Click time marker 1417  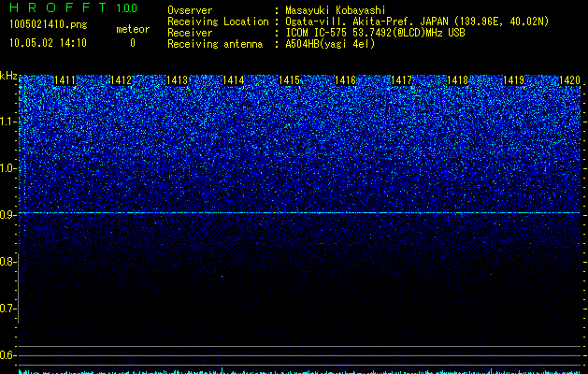coord(401,80)
